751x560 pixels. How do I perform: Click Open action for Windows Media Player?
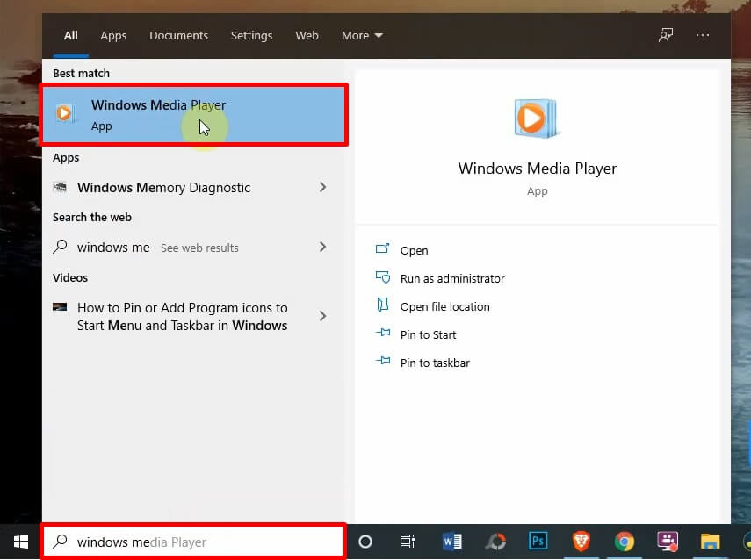pyautogui.click(x=415, y=250)
